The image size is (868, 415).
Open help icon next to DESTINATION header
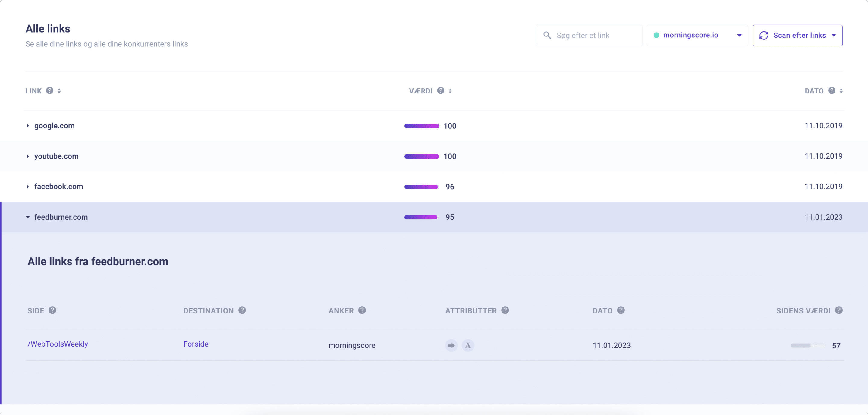(x=242, y=310)
